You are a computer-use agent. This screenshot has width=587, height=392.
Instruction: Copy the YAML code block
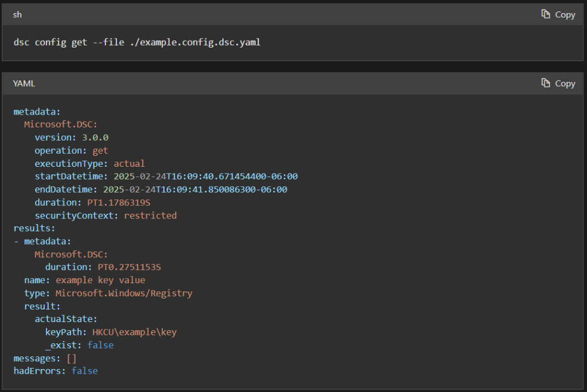558,84
